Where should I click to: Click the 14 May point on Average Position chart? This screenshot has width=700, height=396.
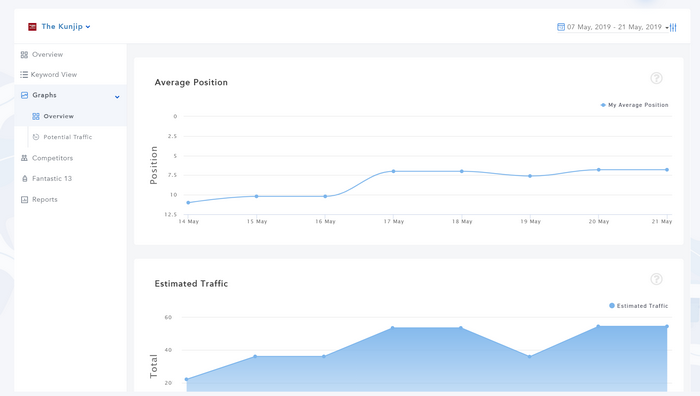coord(188,203)
